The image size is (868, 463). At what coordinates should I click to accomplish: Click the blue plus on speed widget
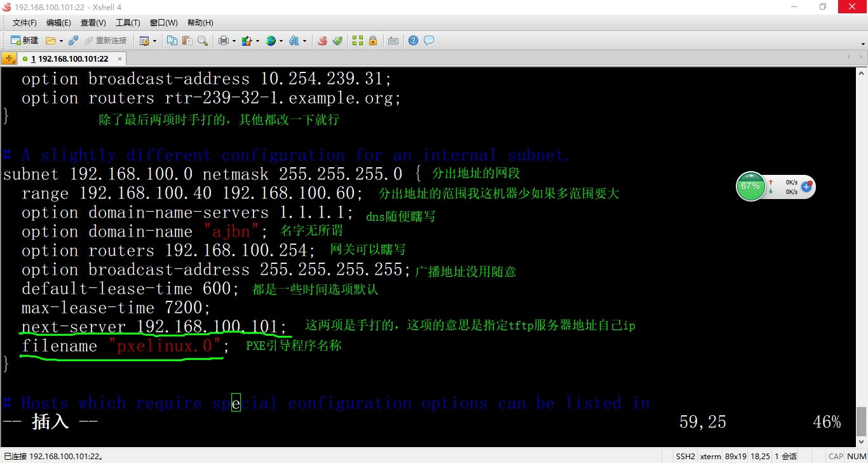tap(806, 186)
